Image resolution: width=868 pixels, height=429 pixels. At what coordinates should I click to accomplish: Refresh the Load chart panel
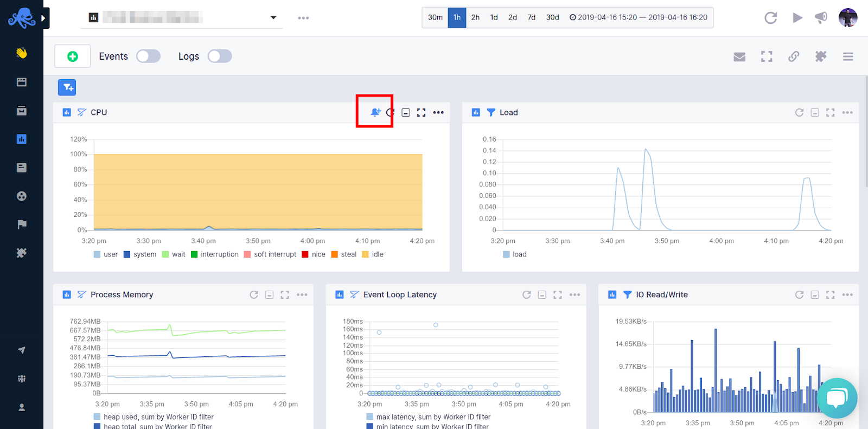pyautogui.click(x=799, y=112)
